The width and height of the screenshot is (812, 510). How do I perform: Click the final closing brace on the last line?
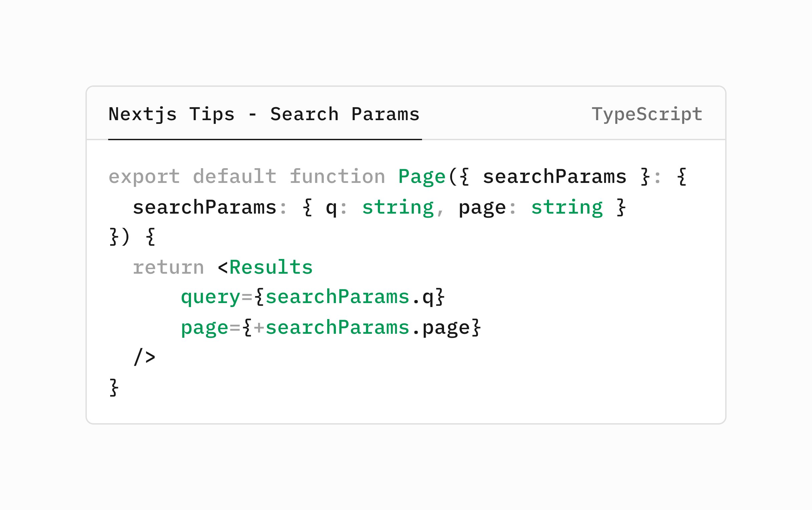(114, 387)
